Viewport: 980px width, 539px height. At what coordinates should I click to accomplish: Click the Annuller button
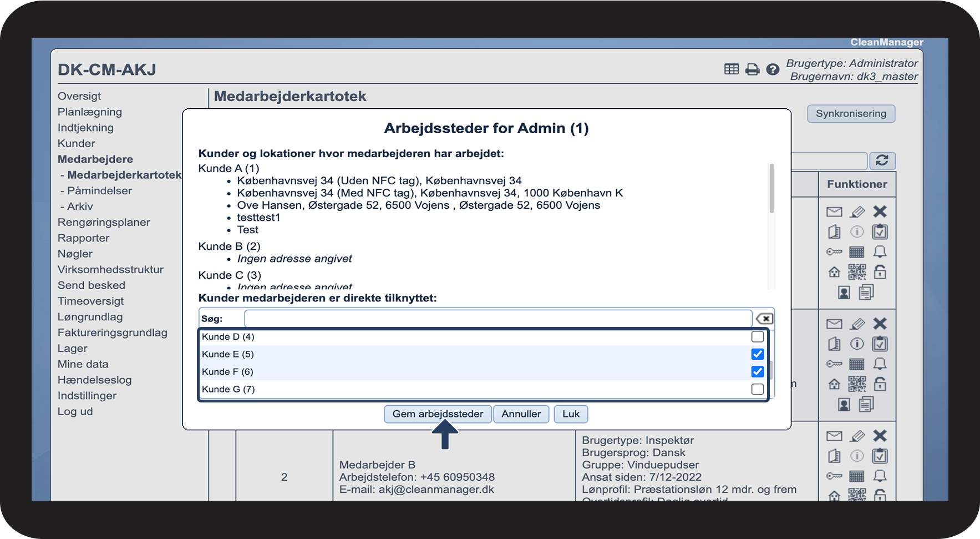(521, 414)
